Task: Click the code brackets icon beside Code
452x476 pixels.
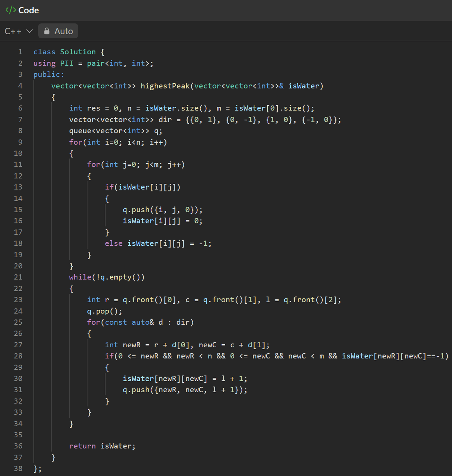Action: (10, 10)
